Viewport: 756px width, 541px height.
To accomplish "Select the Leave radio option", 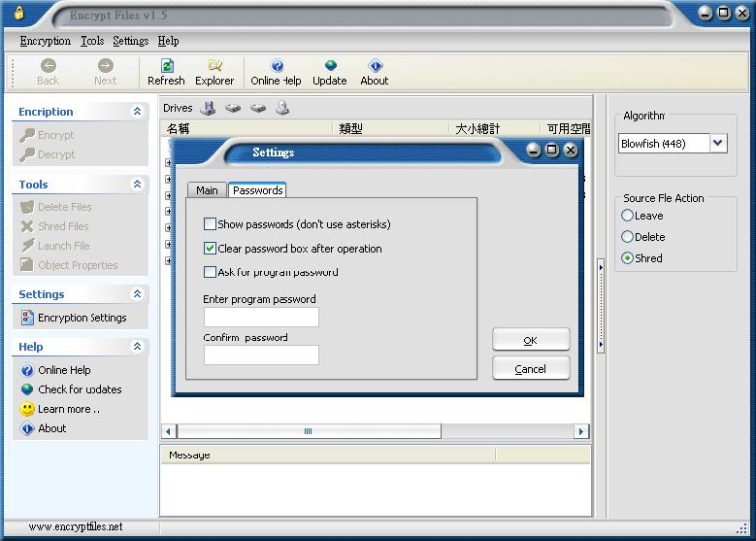I will pyautogui.click(x=628, y=216).
